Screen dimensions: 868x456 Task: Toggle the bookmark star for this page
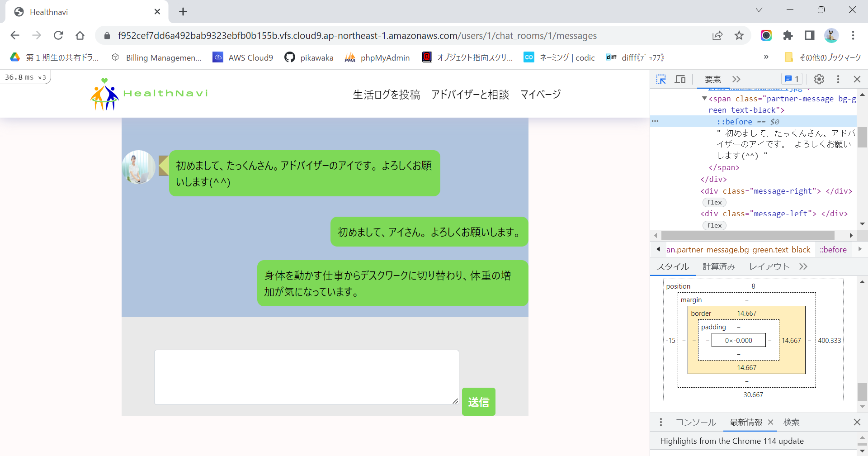(740, 35)
